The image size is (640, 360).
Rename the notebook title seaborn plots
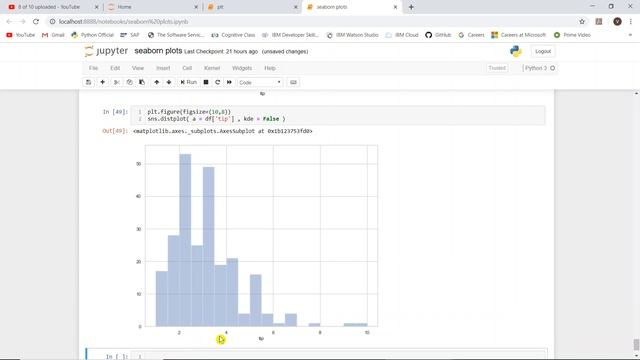pyautogui.click(x=158, y=51)
